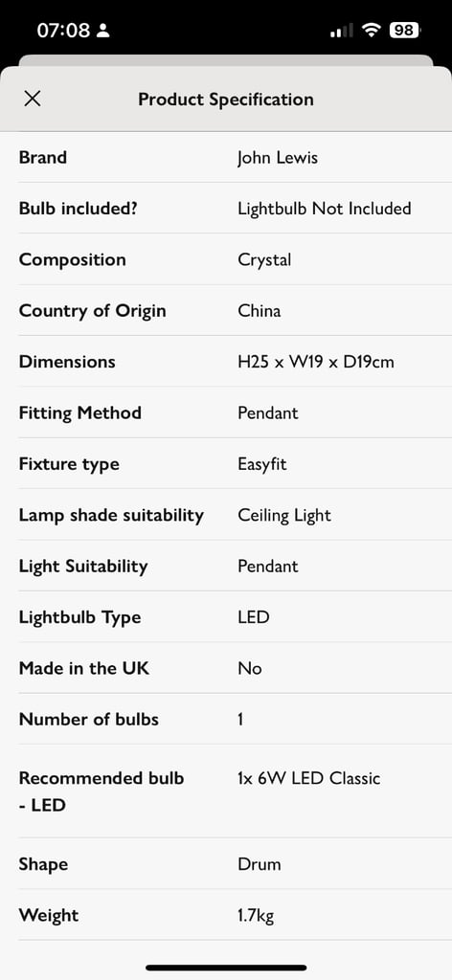Close the Product Specification sheet
Screen dimensions: 452x980
coord(32,99)
